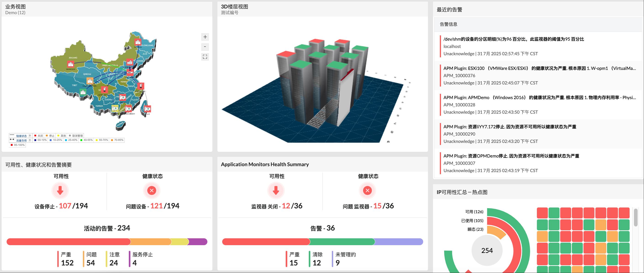Open the ESXi100 health critical alarm
Image resolution: width=644 pixels, height=273 pixels.
539,68
